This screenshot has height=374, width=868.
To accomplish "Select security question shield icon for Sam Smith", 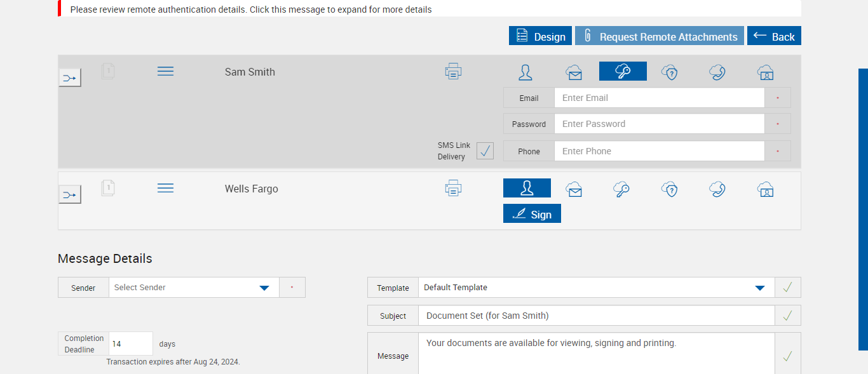I will [670, 72].
